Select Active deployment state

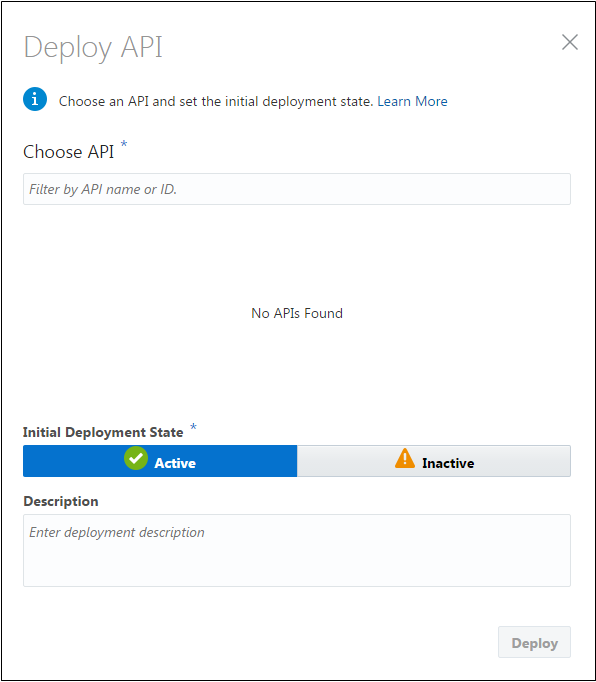pos(160,461)
